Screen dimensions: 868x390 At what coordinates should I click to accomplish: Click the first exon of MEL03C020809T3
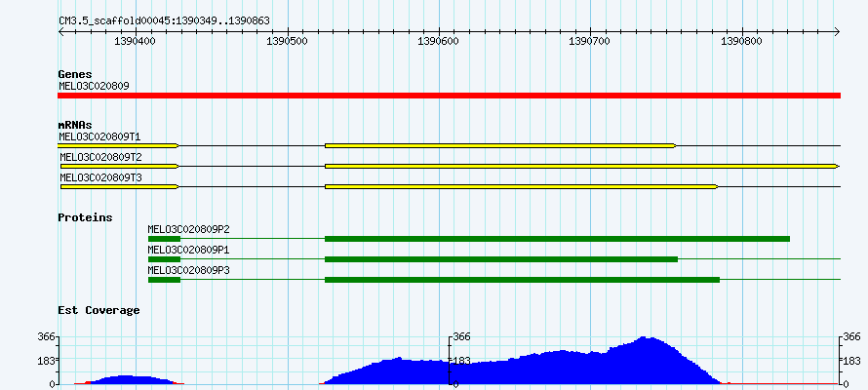120,187
